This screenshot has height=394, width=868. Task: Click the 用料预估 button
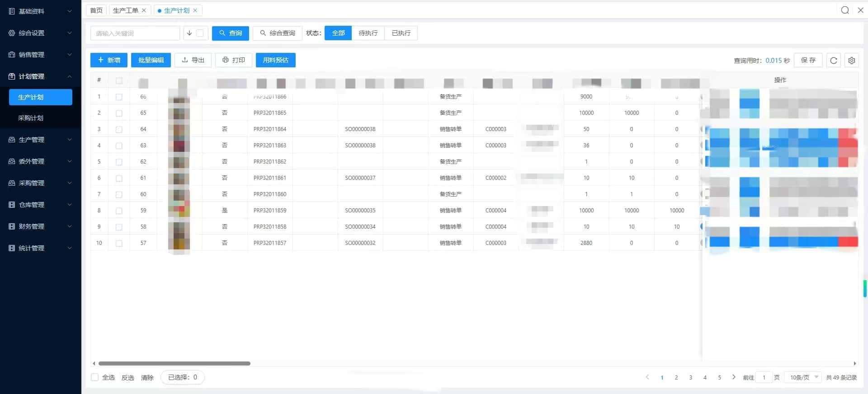pos(275,60)
